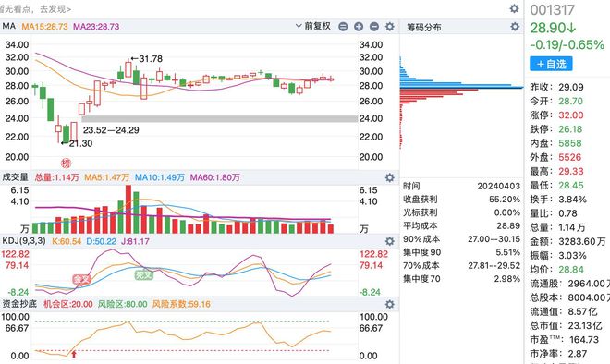Click the tallest red volume bar

click(x=128, y=209)
